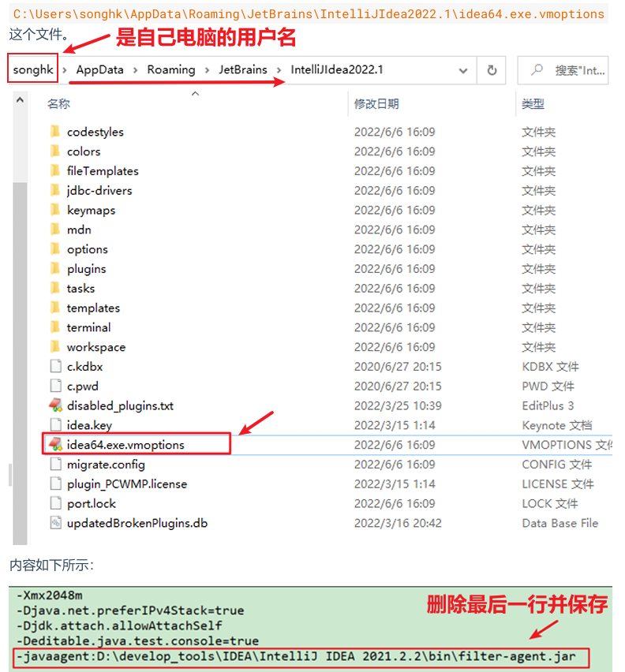Navigate to songhk in breadcrumb path
Viewport: 625px width, 672px height.
[x=33, y=69]
